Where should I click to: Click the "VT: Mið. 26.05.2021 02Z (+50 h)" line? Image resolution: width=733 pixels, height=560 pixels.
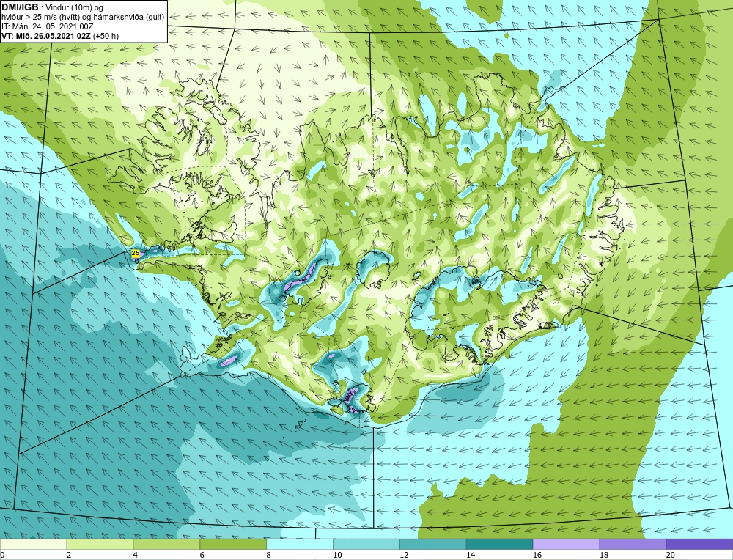(x=60, y=35)
